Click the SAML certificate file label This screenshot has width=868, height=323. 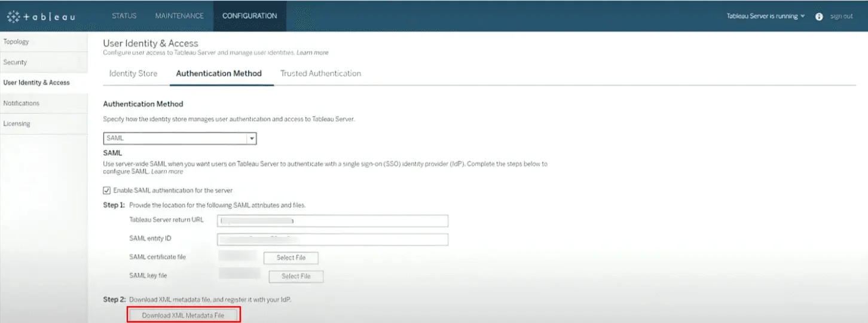point(158,257)
